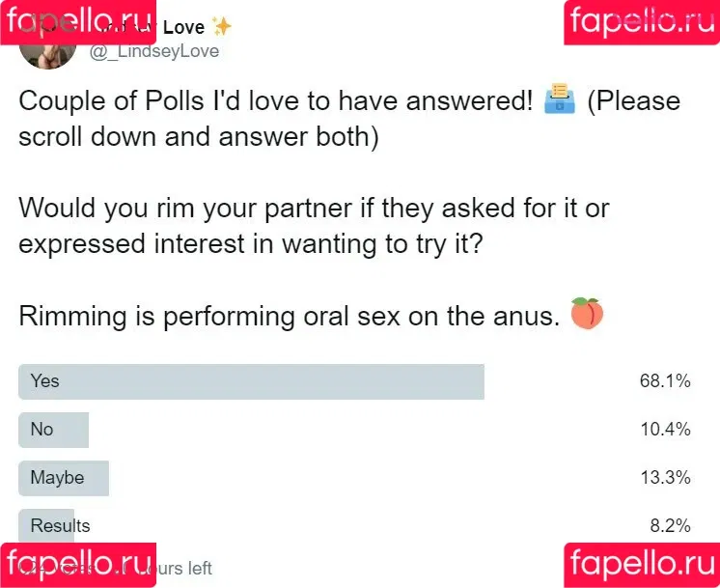
Task: Click the 8.2% percentage label
Action: coord(670,525)
